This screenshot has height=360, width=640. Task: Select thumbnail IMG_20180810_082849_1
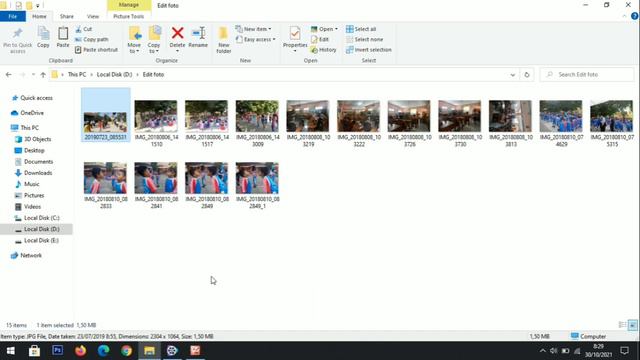pyautogui.click(x=257, y=185)
